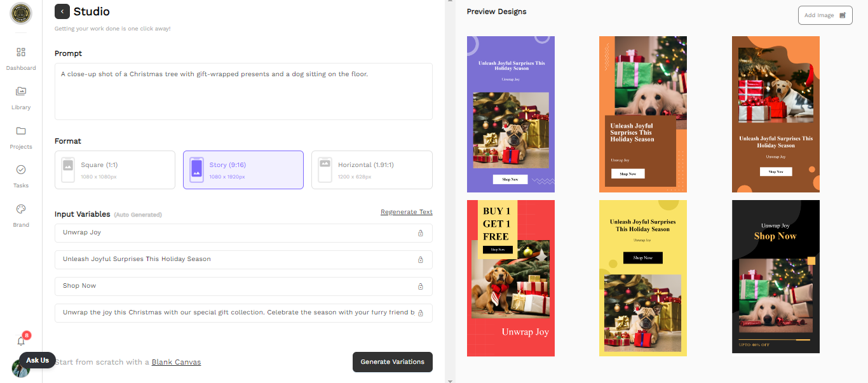The image size is (868, 383).
Task: Select the purple preview design with pug
Action: 511,114
